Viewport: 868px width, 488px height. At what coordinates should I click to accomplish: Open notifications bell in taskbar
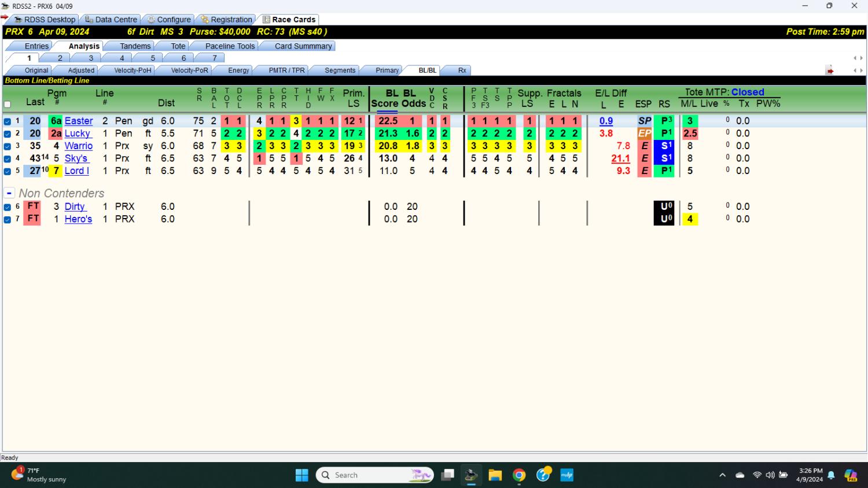[x=831, y=475]
